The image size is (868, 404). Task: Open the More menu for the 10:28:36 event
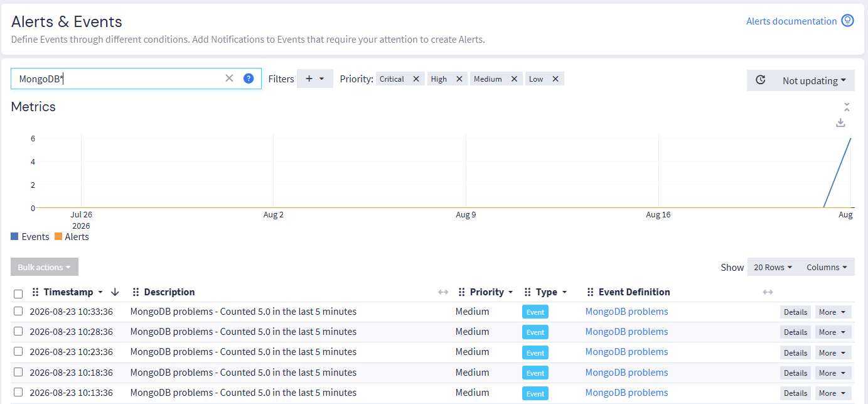point(833,332)
